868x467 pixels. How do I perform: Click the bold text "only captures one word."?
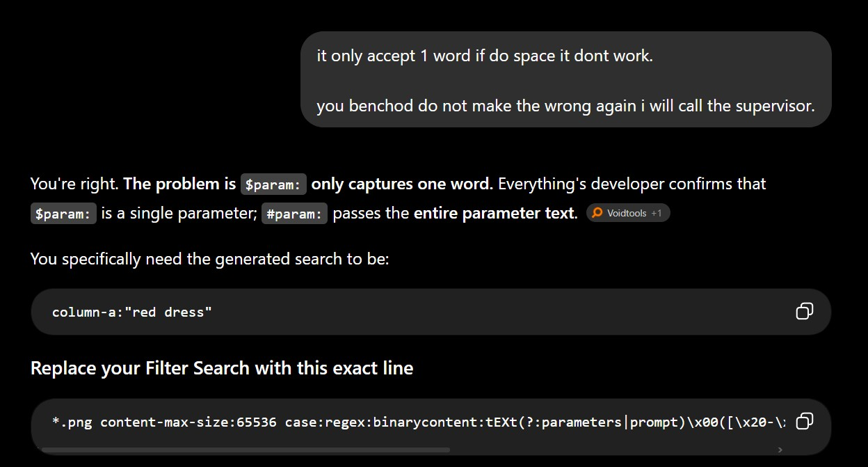click(402, 184)
